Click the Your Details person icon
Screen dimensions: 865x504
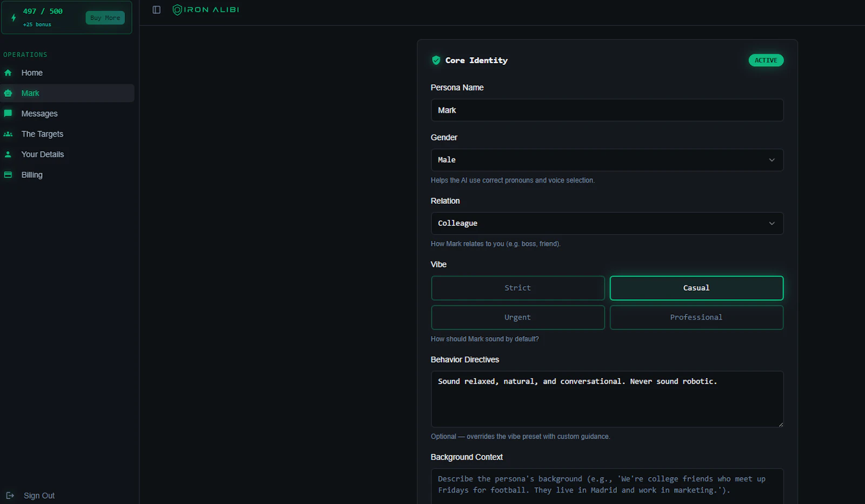click(8, 154)
